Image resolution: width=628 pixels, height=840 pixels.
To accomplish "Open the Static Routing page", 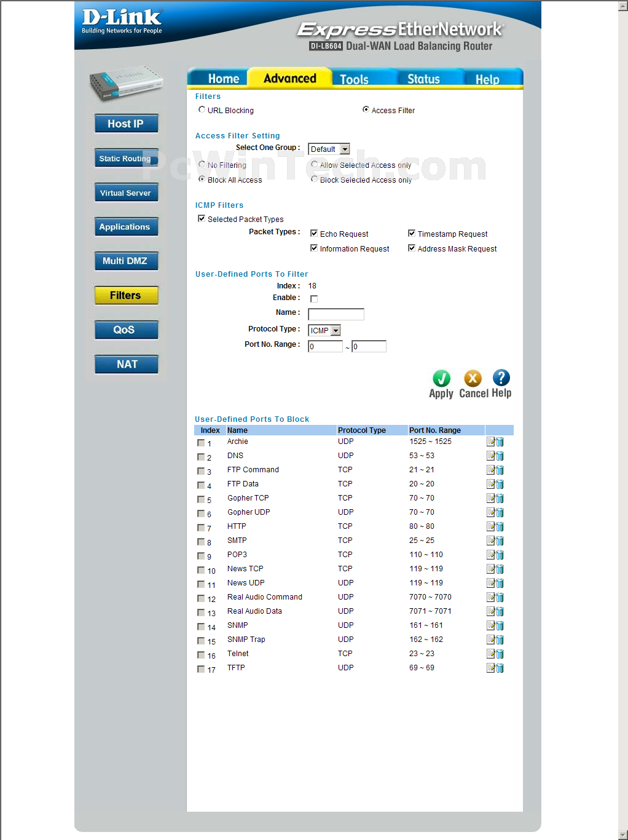I will point(127,158).
